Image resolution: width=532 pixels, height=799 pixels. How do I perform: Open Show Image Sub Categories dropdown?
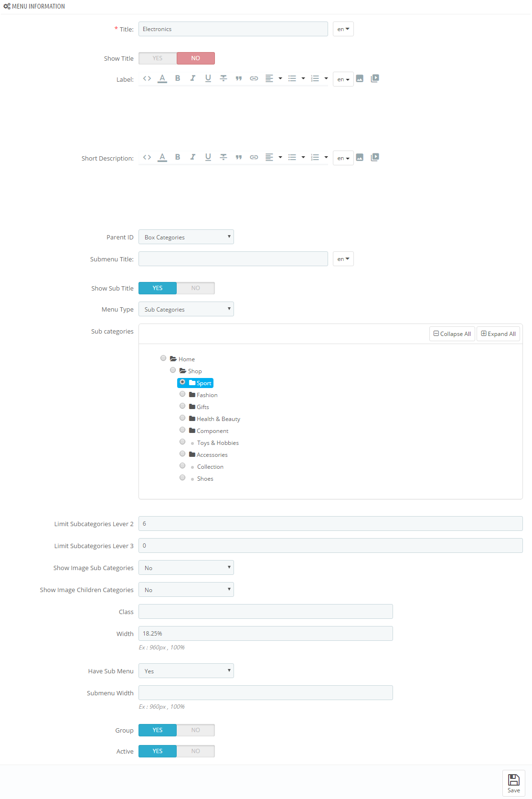coord(186,568)
